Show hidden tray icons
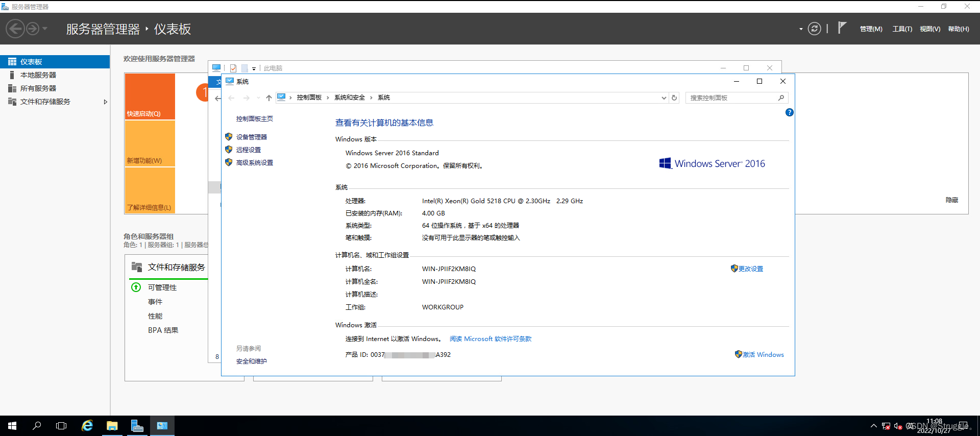 [x=873, y=426]
